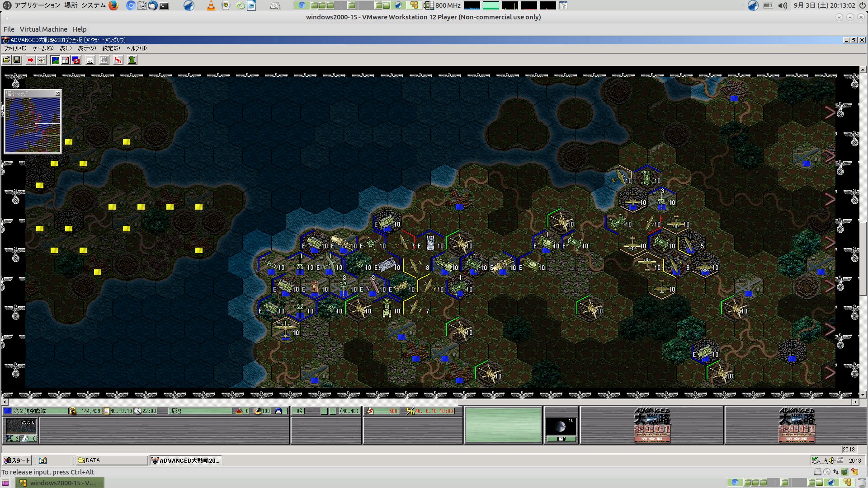This screenshot has width=868, height=488.
Task: Click the 0% percentage field
Action: pos(299,411)
